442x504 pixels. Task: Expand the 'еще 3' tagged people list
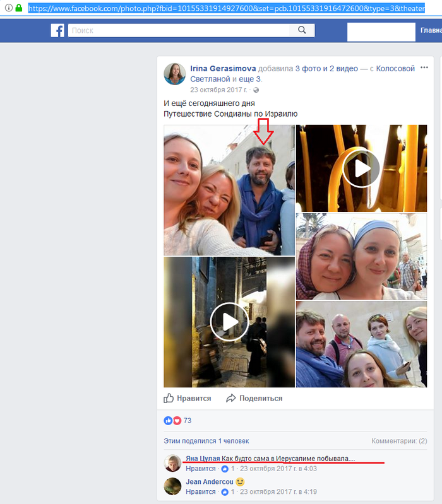249,79
